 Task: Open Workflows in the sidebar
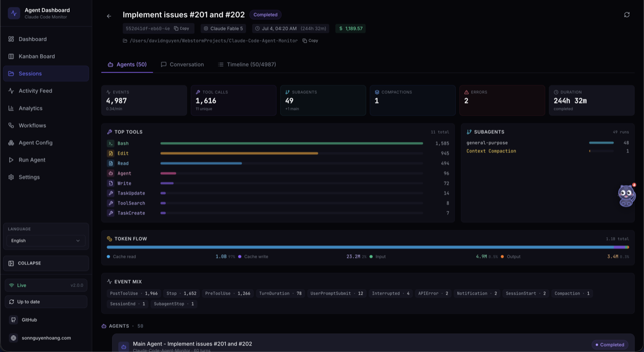click(46, 125)
